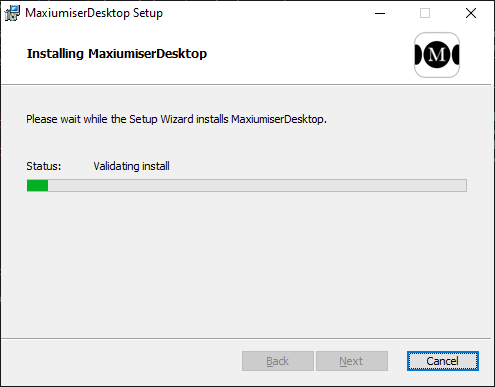
Task: Click the disabled Back button
Action: [x=278, y=361]
